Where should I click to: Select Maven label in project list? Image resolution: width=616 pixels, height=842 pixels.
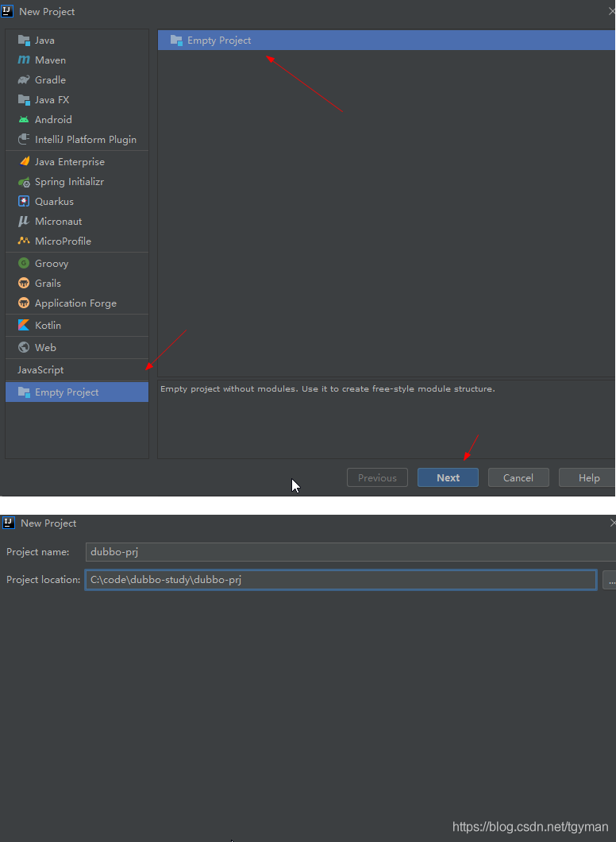click(51, 60)
